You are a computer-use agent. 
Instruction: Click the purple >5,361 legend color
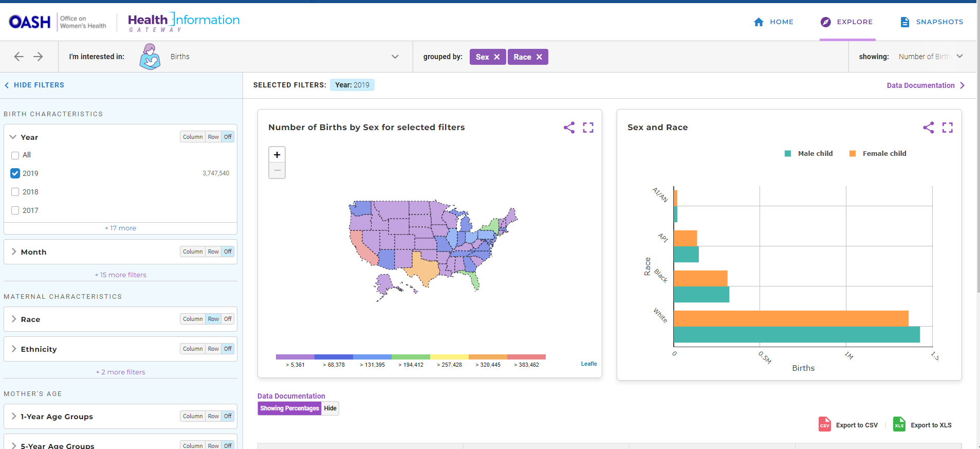click(x=295, y=356)
